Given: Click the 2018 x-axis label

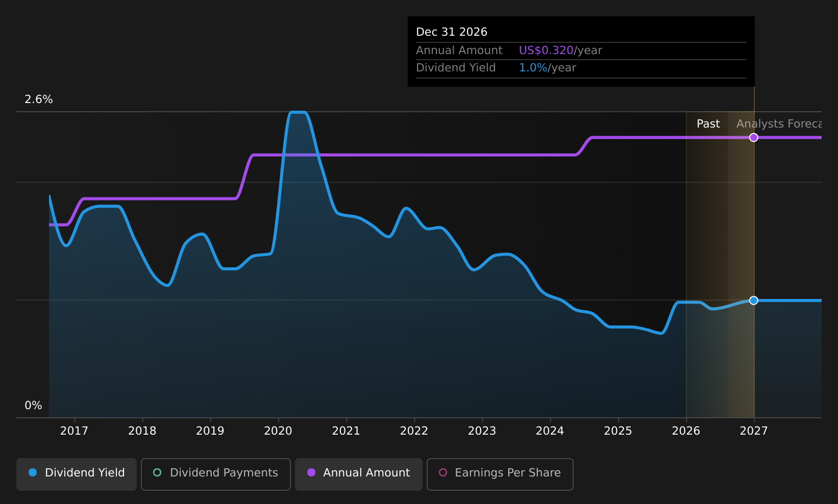Looking at the screenshot, I should (142, 431).
